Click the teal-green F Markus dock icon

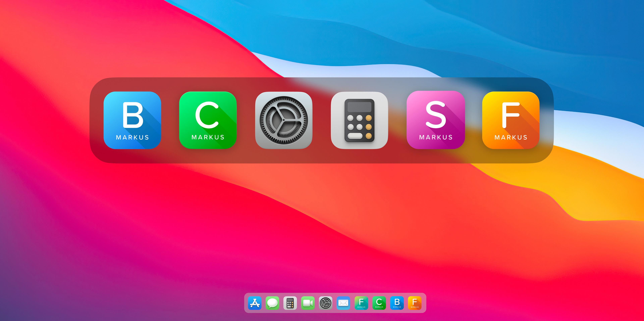[x=361, y=303]
